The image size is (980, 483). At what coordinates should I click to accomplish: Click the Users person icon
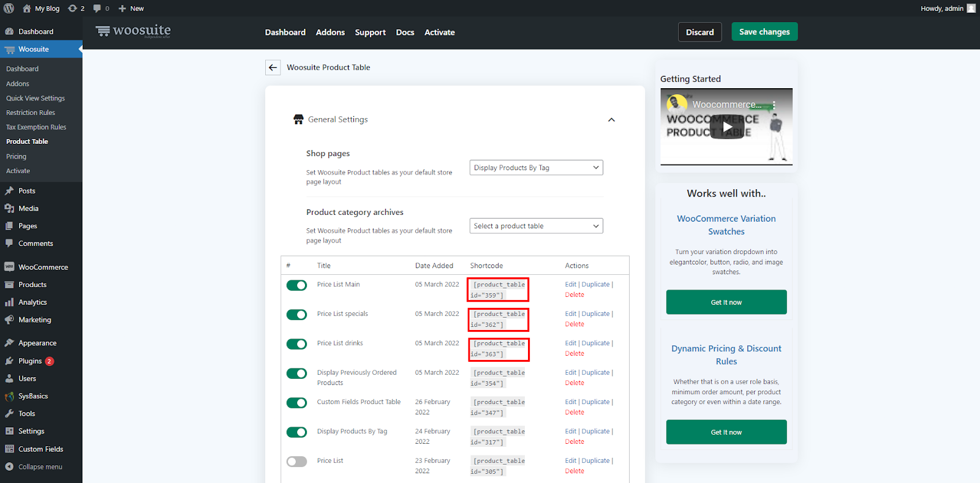tap(9, 379)
